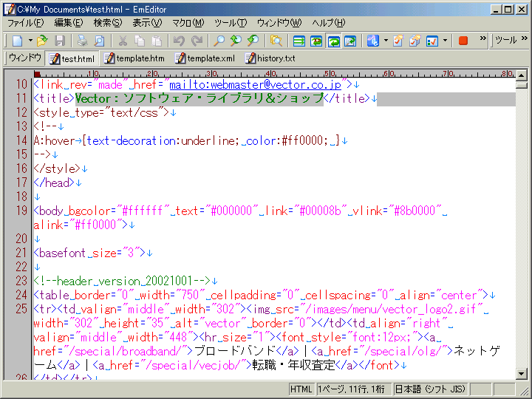Expand the main toolbar overflow chevron

pos(482,38)
